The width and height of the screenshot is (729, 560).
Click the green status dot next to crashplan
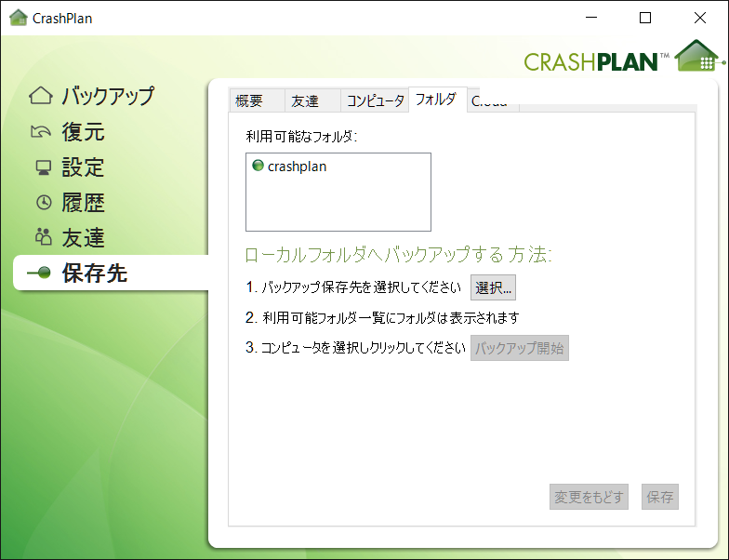tap(258, 166)
